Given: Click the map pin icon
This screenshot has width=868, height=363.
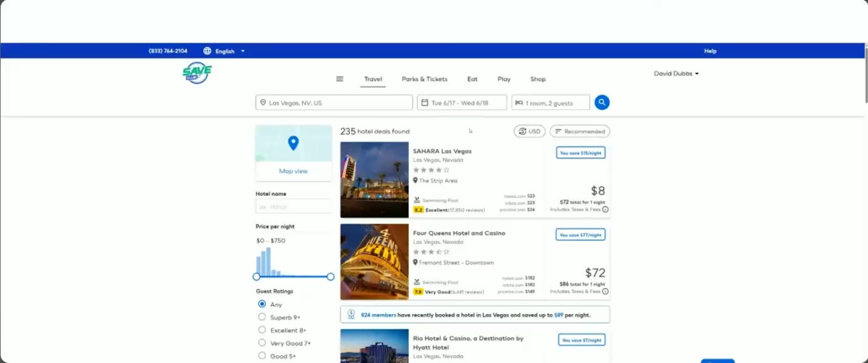Looking at the screenshot, I should coord(293,143).
